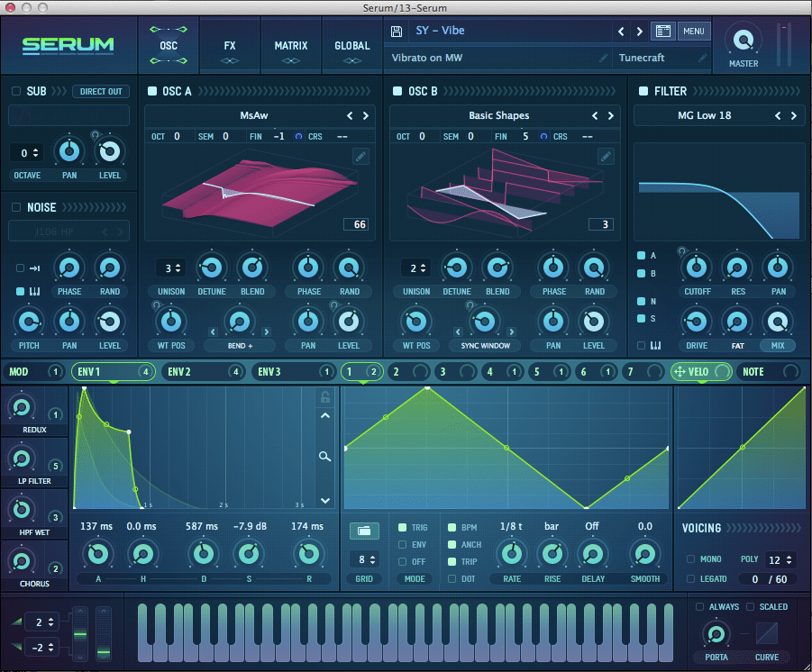Toggle the envelope lock icon
This screenshot has width=812, height=672.
click(324, 397)
